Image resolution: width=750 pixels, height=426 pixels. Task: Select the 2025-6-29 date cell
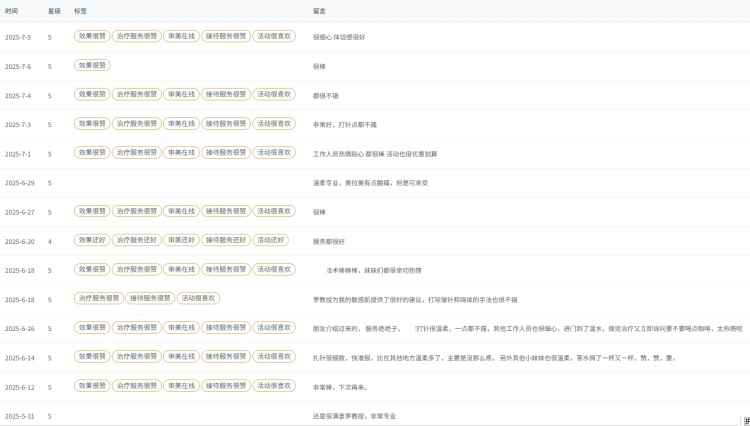(19, 183)
